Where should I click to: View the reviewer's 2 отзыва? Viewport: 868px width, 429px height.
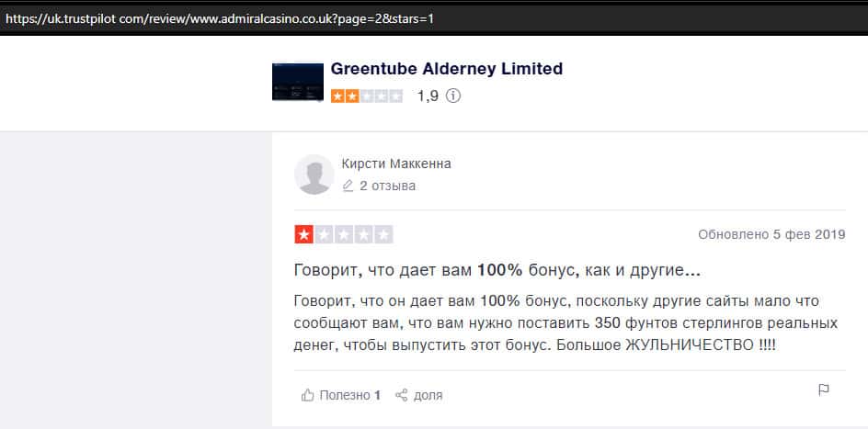tap(387, 186)
